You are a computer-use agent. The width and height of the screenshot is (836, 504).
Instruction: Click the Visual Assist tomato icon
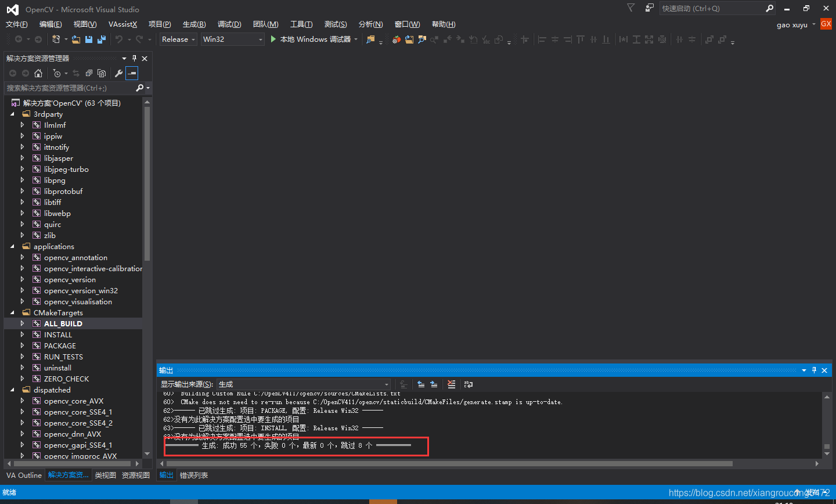point(396,39)
